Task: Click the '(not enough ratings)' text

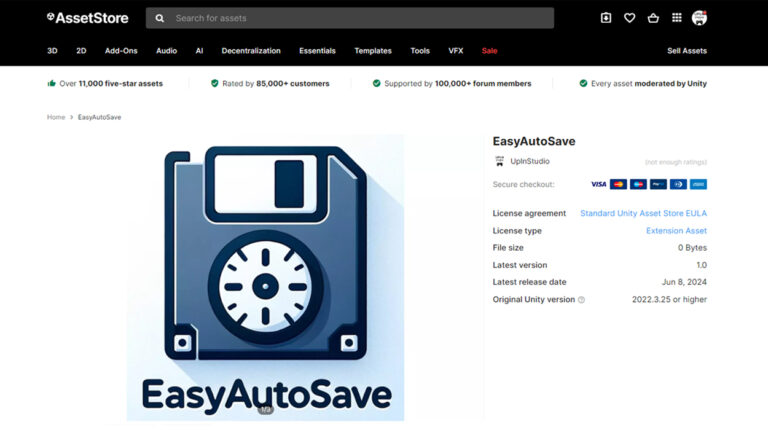Action: click(x=676, y=162)
